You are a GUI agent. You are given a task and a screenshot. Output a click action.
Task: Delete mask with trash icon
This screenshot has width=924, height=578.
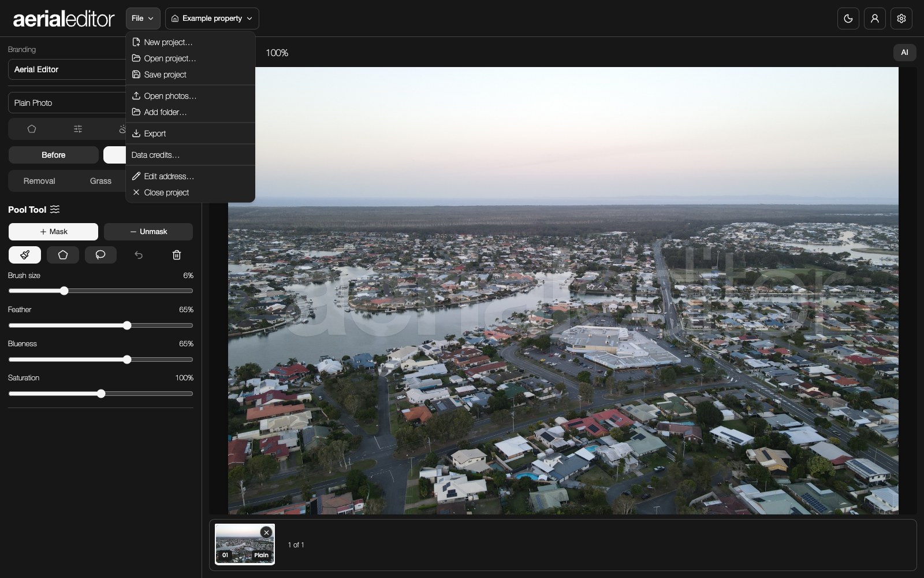click(x=177, y=255)
